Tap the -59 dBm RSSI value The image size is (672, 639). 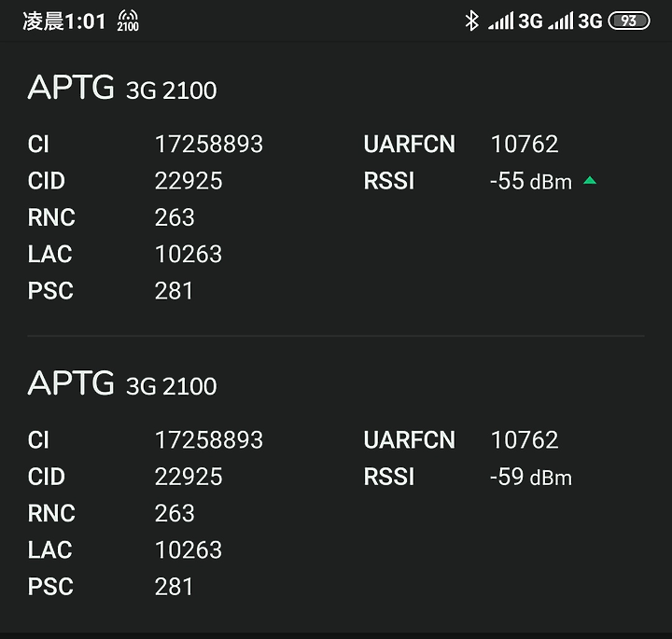(x=530, y=477)
